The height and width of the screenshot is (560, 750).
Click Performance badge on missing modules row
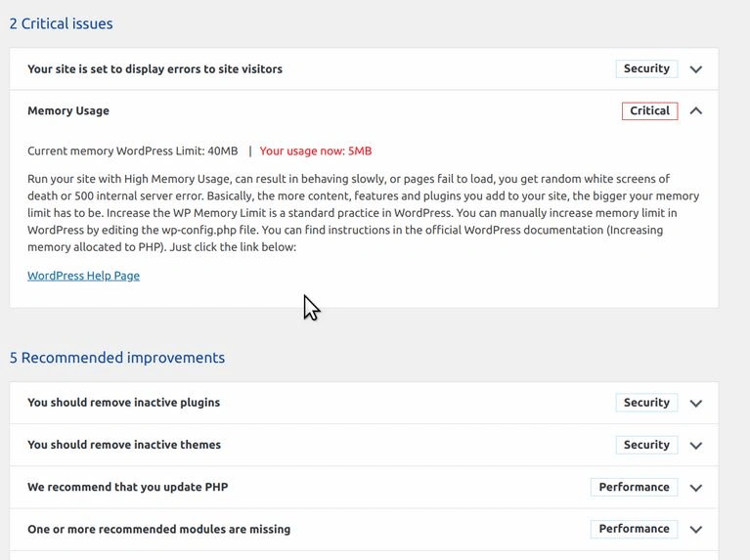[x=634, y=529]
